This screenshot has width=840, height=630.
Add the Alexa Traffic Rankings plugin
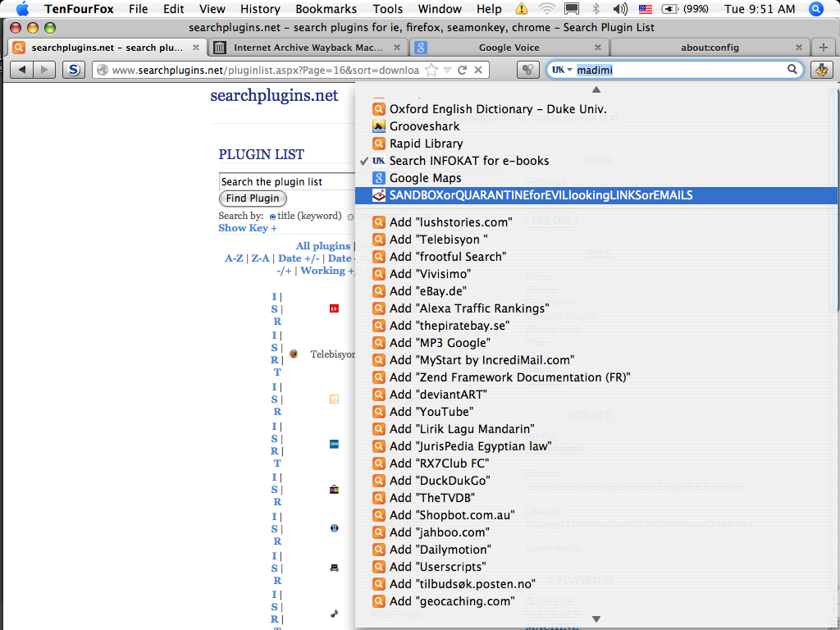click(596, 308)
